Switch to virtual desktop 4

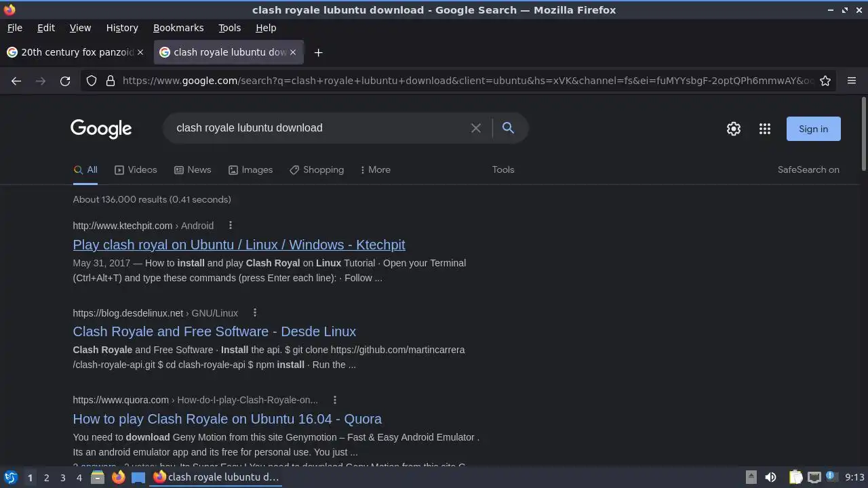coord(79,478)
